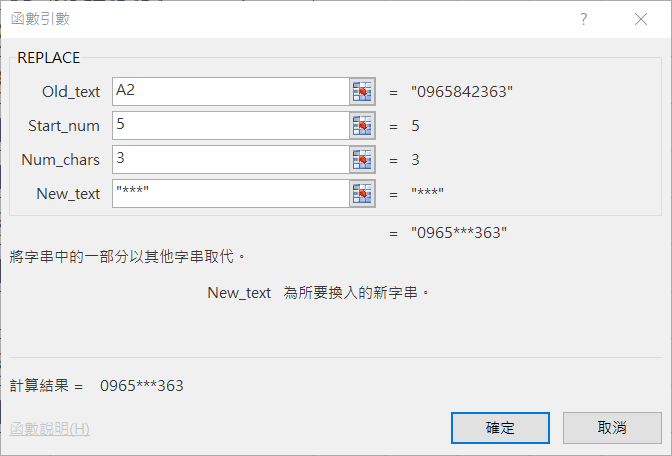Click the Num_chars cell reference selector icon

pyautogui.click(x=362, y=160)
